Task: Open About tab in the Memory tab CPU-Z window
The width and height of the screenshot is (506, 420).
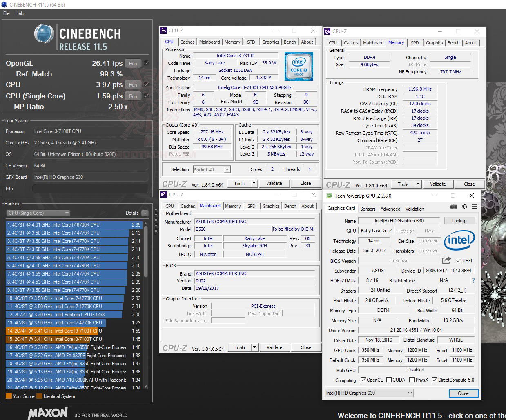Action: click(x=471, y=43)
